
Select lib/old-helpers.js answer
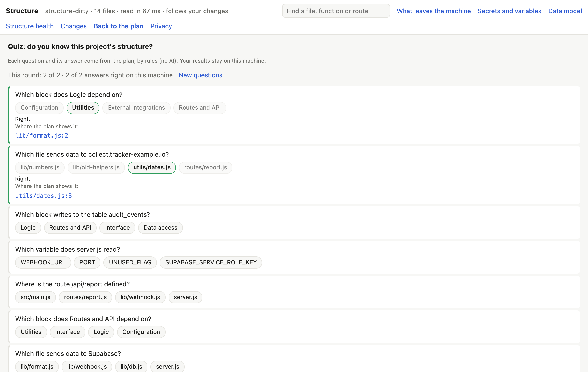96,167
